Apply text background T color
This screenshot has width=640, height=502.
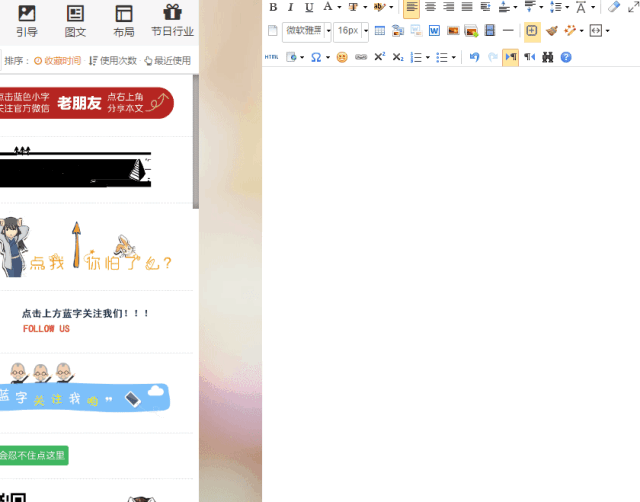[353, 7]
